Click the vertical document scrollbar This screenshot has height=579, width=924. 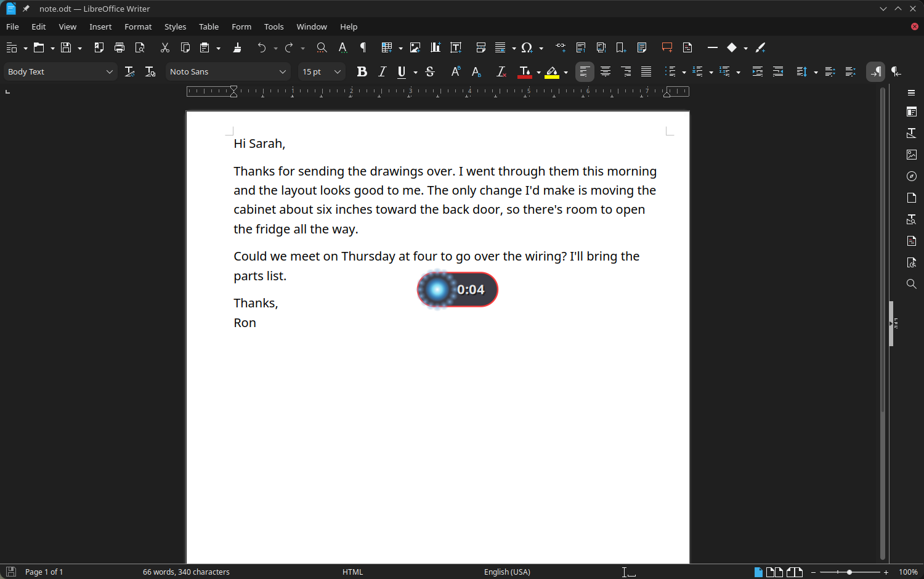coord(883,323)
